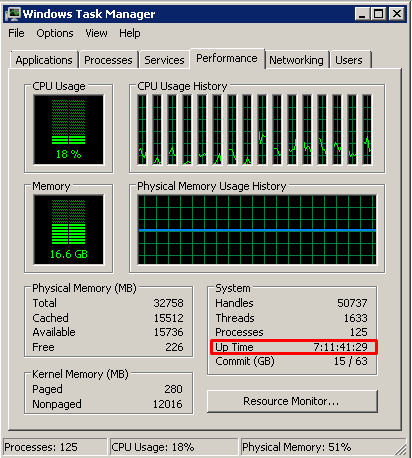Click the Physical Memory Usage History graph

tap(257, 230)
